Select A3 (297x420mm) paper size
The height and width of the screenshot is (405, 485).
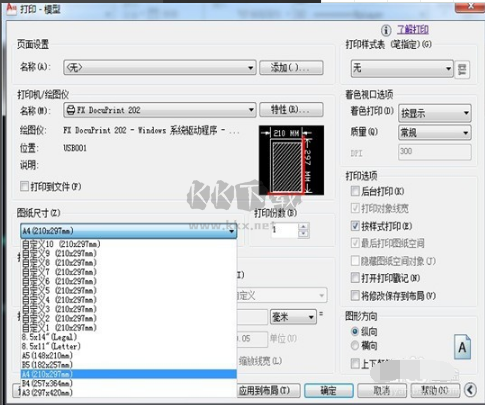click(x=129, y=393)
